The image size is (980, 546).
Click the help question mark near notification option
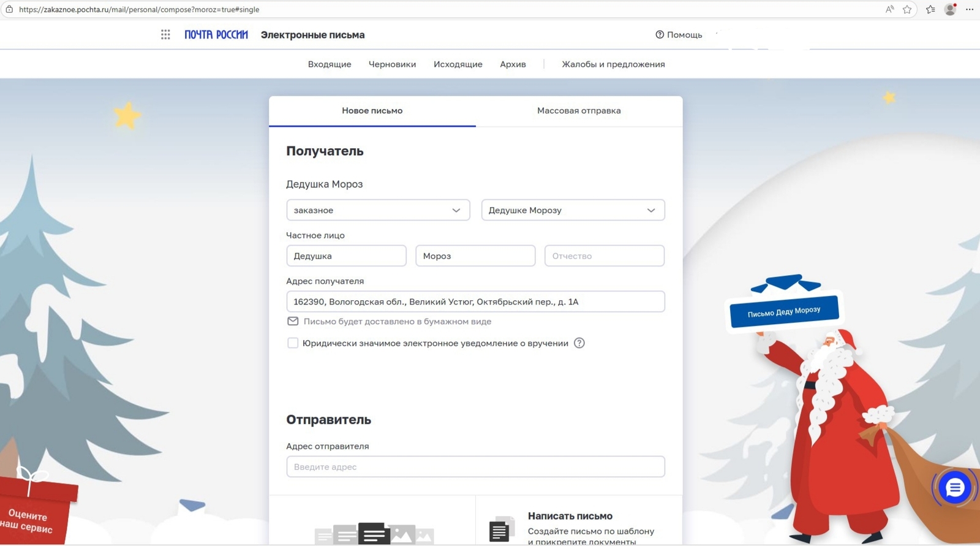coord(579,343)
